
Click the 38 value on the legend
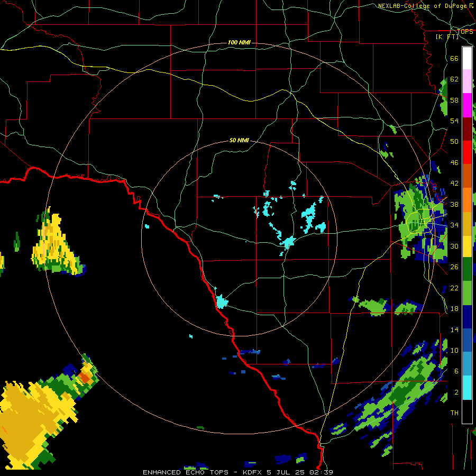tap(454, 204)
